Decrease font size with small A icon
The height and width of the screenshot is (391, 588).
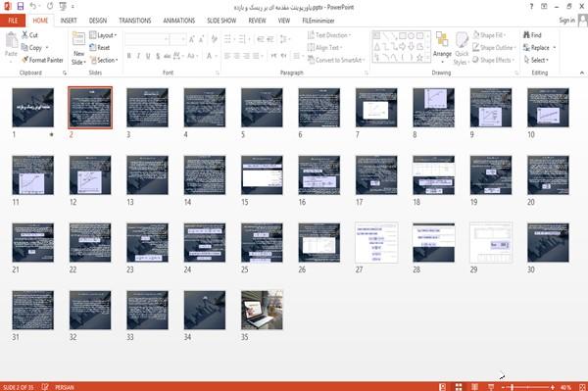202,39
